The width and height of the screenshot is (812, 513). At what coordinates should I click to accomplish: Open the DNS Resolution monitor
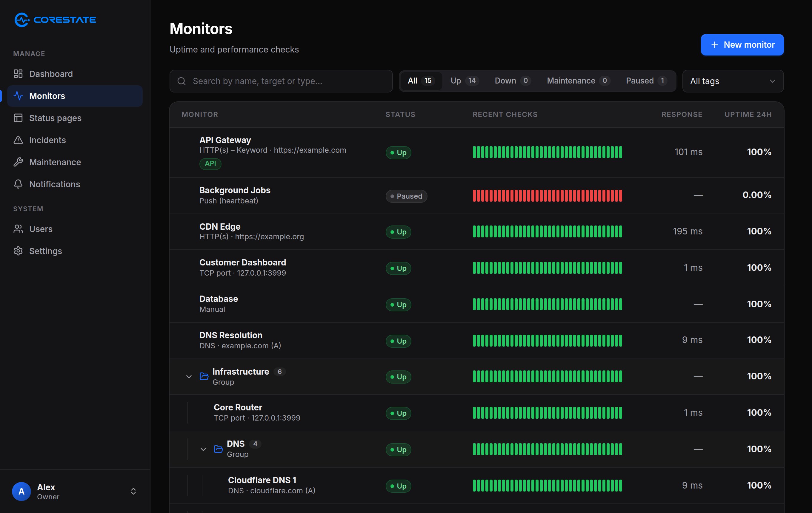click(231, 335)
